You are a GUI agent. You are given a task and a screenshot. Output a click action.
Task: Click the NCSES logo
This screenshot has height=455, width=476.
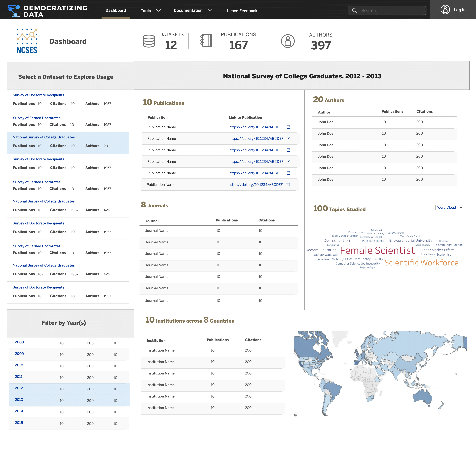27,41
